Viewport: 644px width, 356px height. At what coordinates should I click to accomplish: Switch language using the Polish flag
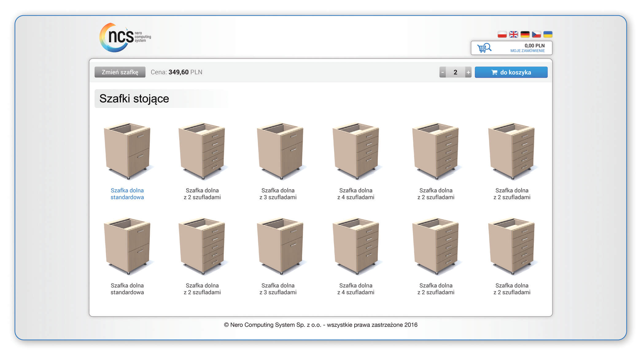[x=502, y=34]
